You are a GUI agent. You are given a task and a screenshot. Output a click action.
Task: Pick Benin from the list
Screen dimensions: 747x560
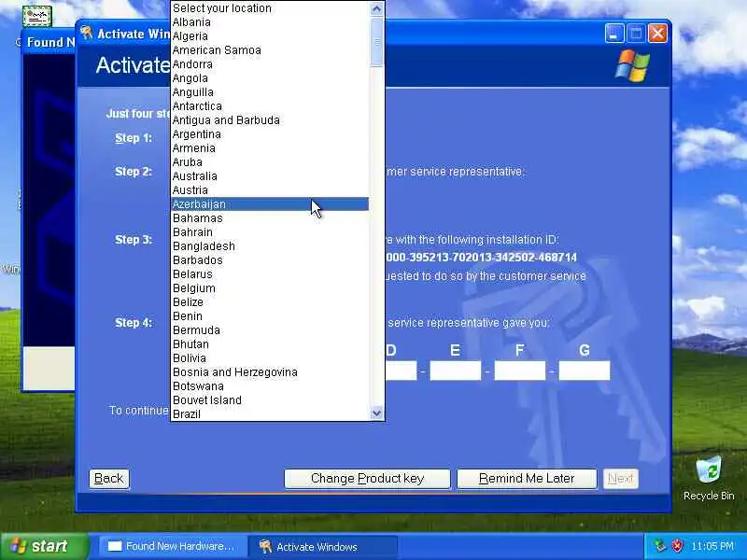click(x=270, y=316)
